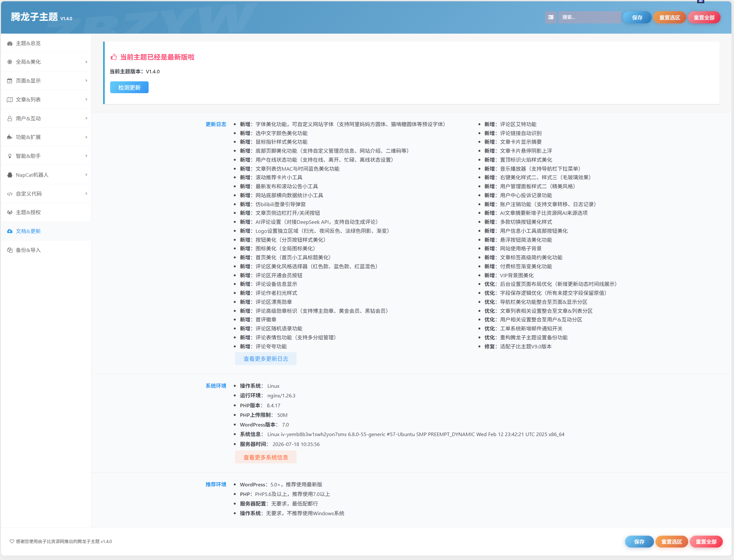Click the dashboard icon beside 主题&总览
The image size is (734, 560).
(x=10, y=43)
